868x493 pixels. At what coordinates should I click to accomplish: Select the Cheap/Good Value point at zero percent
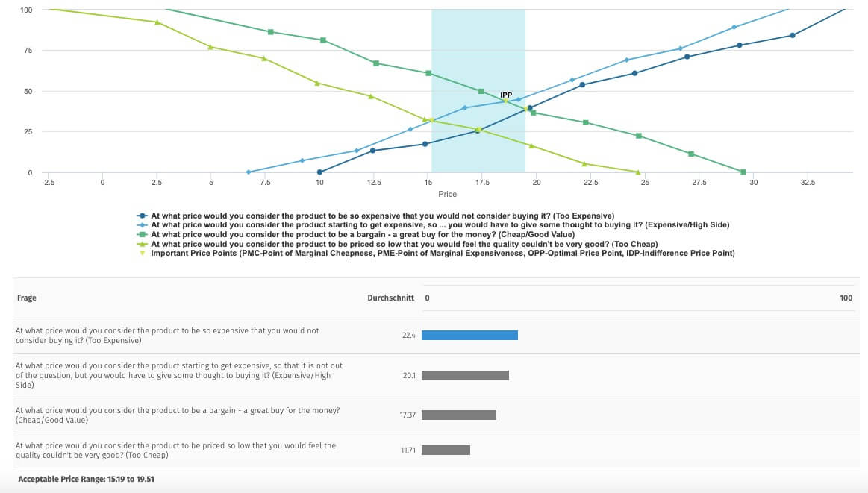pos(743,172)
